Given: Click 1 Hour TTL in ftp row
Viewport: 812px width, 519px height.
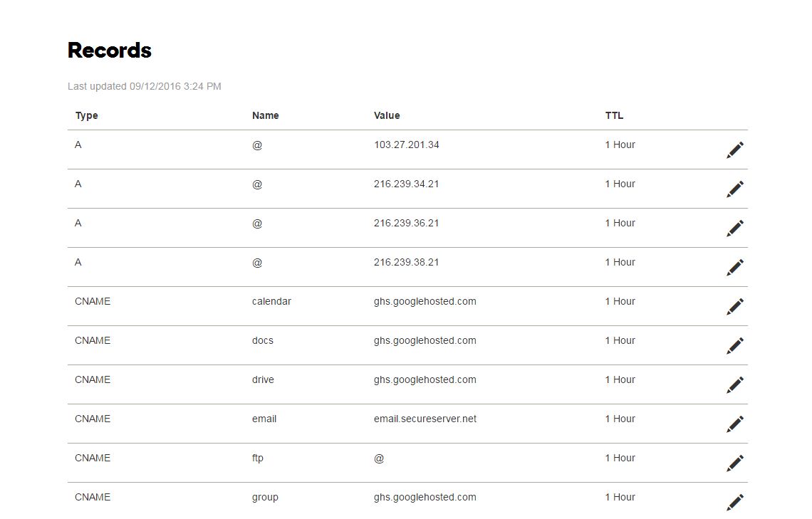Looking at the screenshot, I should click(620, 458).
